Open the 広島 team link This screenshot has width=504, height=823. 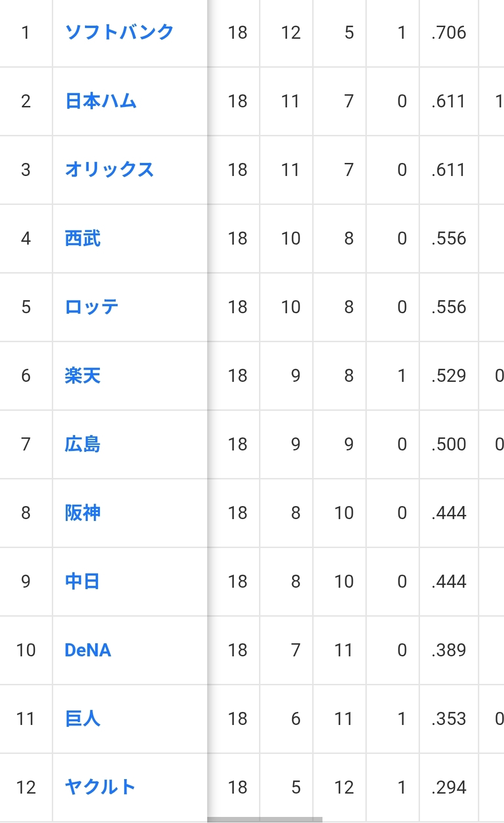(x=83, y=444)
